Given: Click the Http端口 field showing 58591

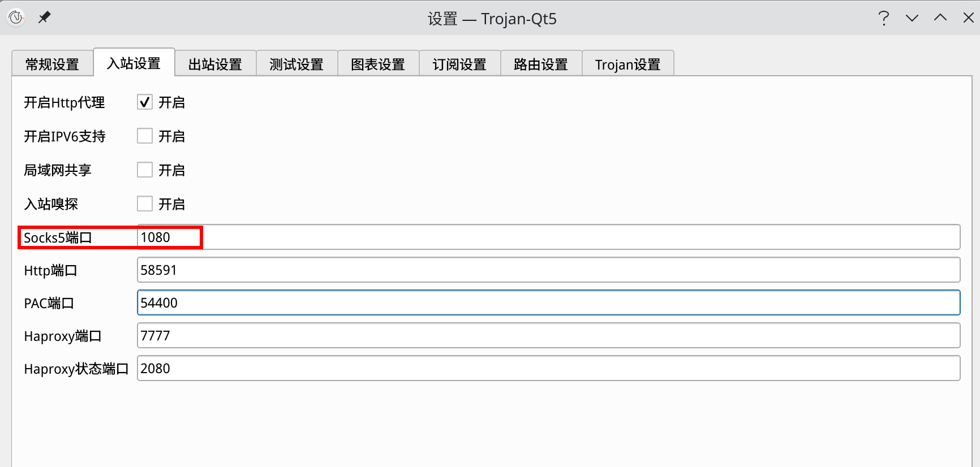Looking at the screenshot, I should 548,270.
